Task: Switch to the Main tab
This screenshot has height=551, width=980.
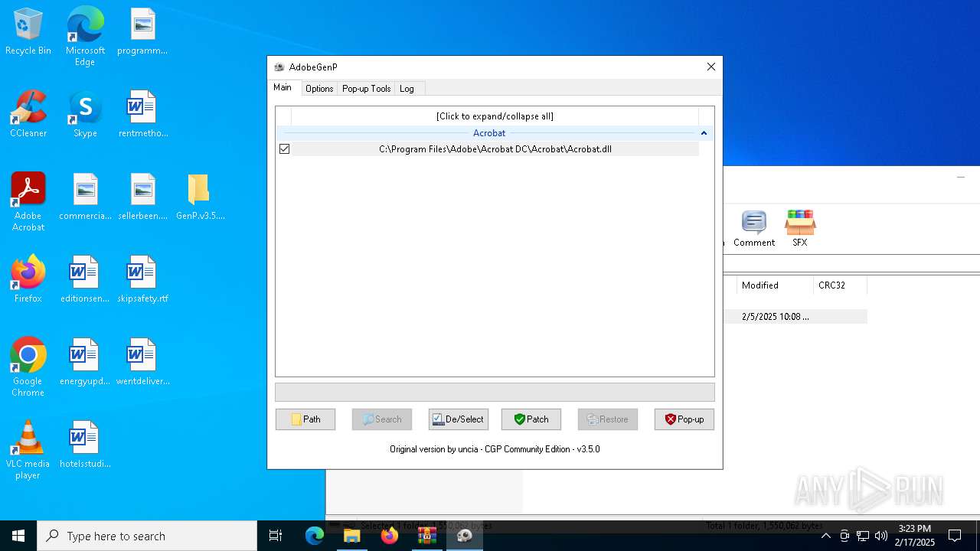Action: click(x=283, y=87)
